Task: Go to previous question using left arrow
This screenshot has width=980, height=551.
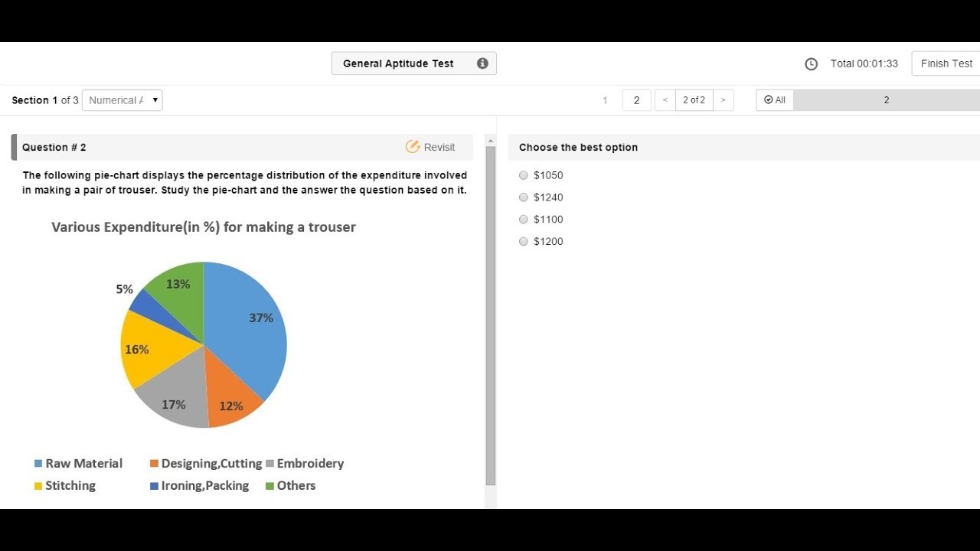Action: point(665,100)
